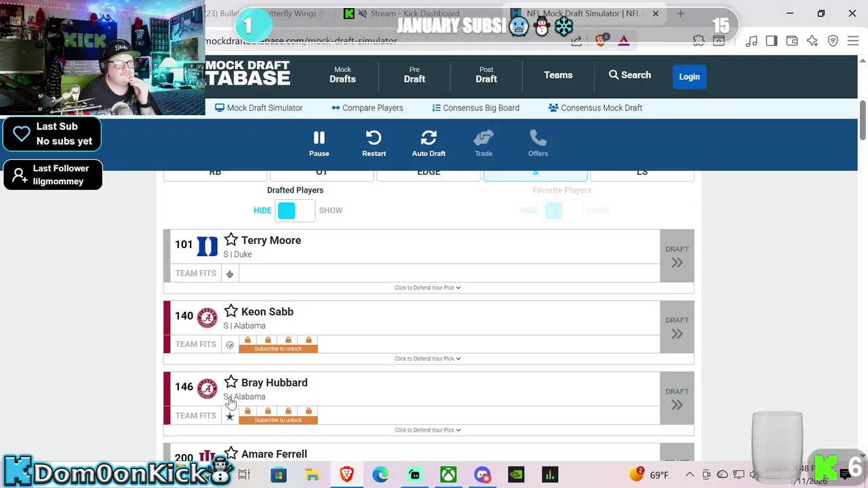Click Cowboys star team fit for Bray Hubbard
The image size is (868, 488).
pos(230,416)
